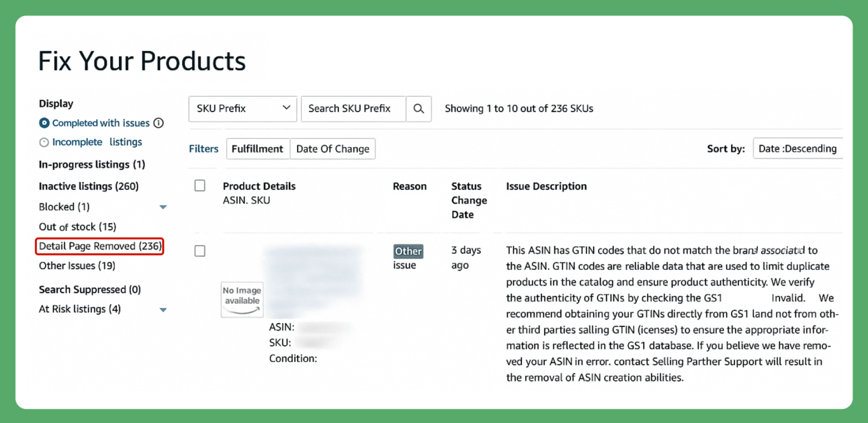This screenshot has height=423, width=868.
Task: Select Out of stock (15) filter
Action: pos(77,227)
